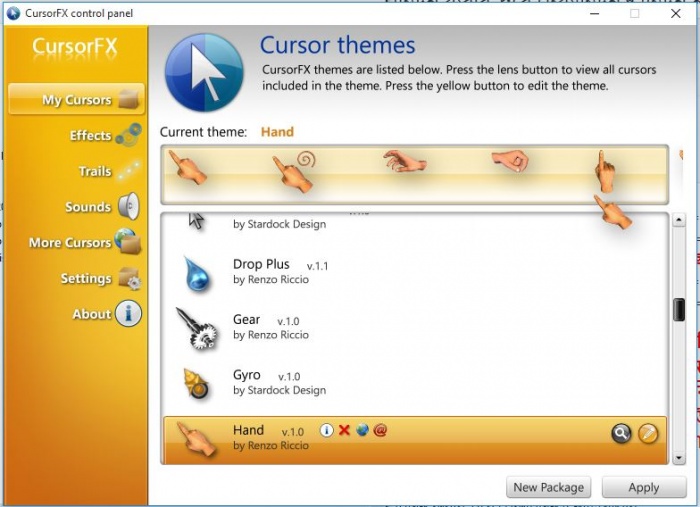700x507 pixels.
Task: Click the Effects discs icon
Action: click(x=129, y=135)
